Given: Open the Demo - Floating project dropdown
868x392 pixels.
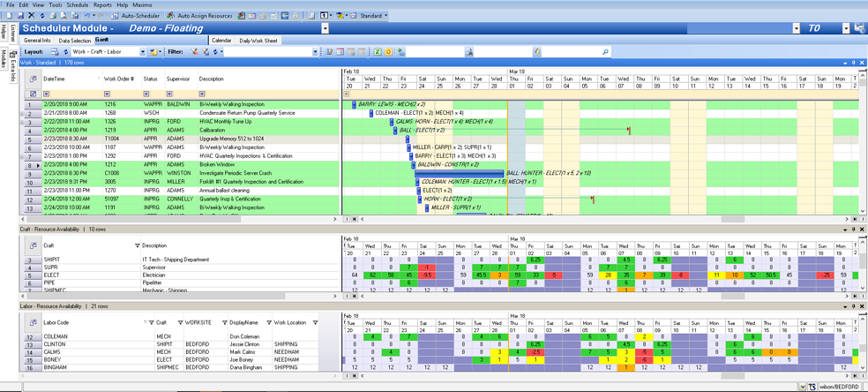Looking at the screenshot, I should (x=325, y=28).
